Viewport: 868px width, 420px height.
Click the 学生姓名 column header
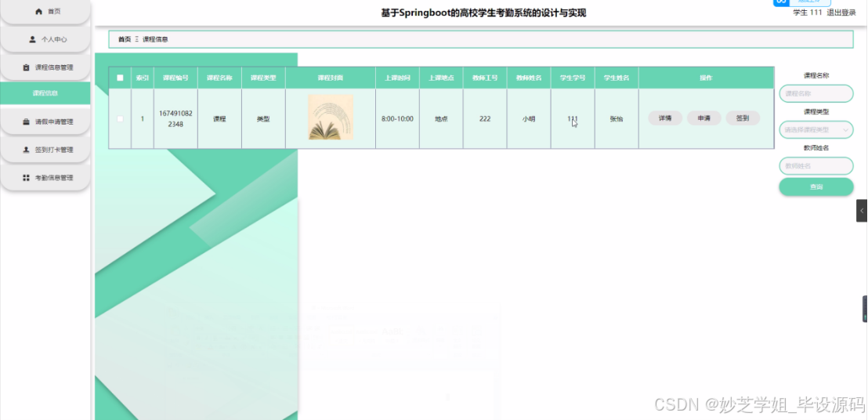(617, 78)
